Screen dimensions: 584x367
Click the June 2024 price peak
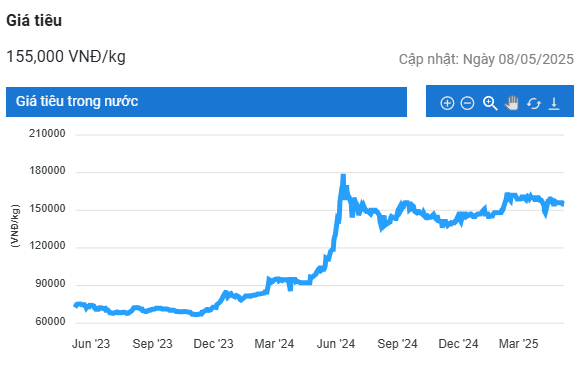click(343, 176)
